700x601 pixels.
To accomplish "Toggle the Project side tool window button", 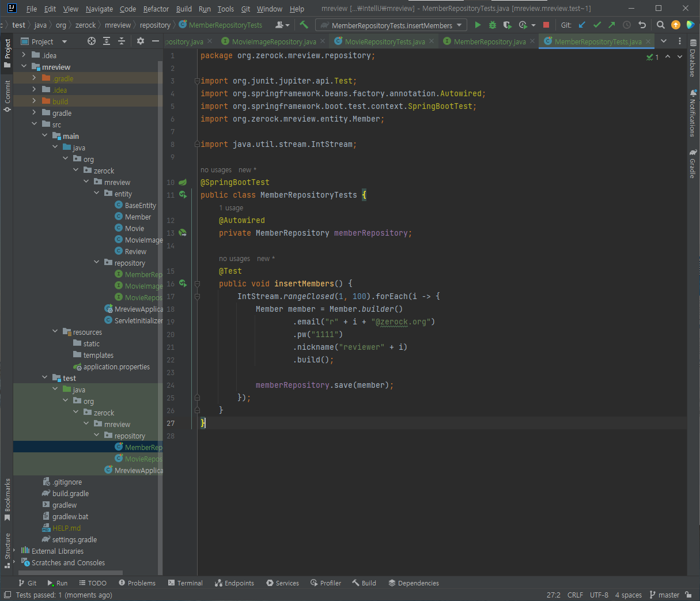I will click(x=7, y=53).
